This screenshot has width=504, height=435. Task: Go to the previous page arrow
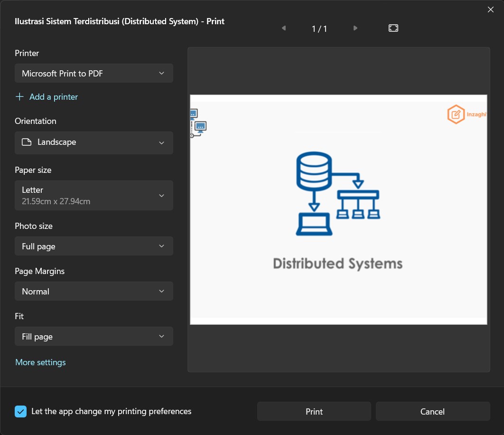pyautogui.click(x=283, y=28)
